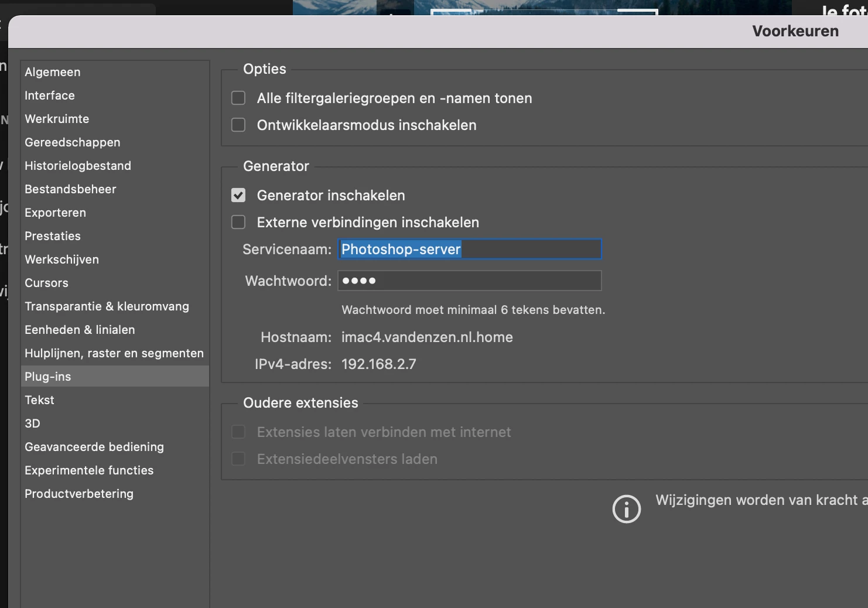Click the Wachtwoord password field
This screenshot has height=608, width=868.
(x=470, y=281)
